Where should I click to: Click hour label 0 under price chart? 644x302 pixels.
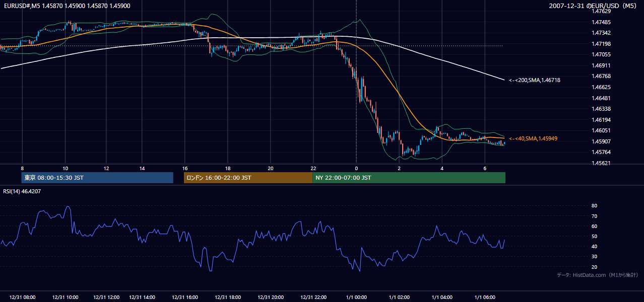point(356,168)
